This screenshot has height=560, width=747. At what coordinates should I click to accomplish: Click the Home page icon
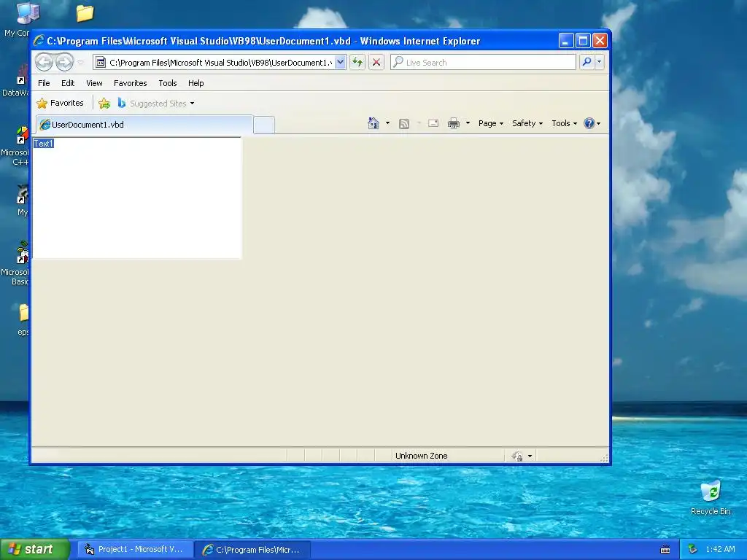(373, 123)
